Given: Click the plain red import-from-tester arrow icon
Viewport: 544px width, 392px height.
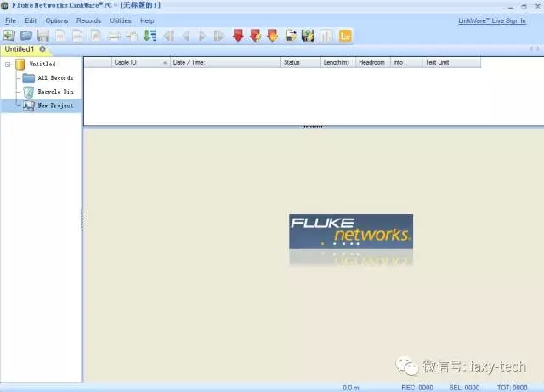Looking at the screenshot, I should [x=238, y=36].
